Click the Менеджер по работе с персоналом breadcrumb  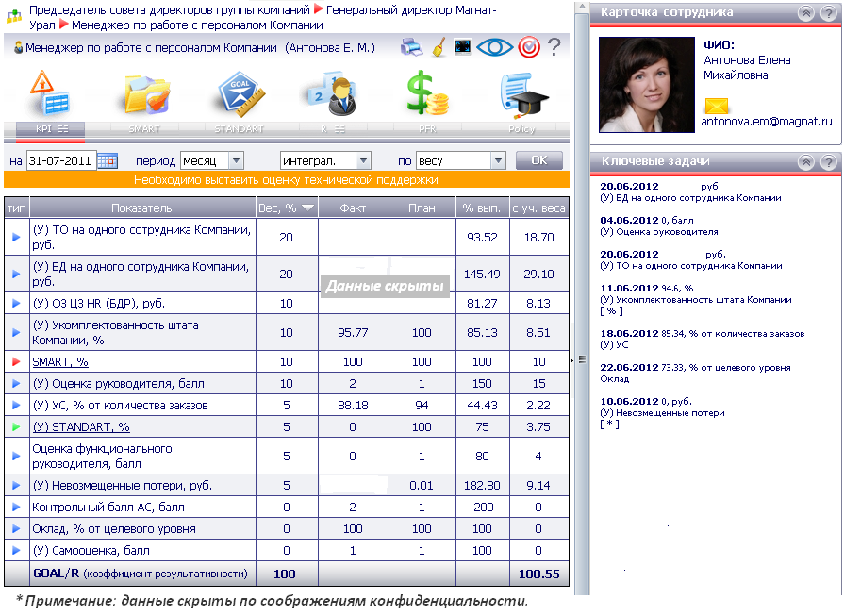pyautogui.click(x=197, y=25)
